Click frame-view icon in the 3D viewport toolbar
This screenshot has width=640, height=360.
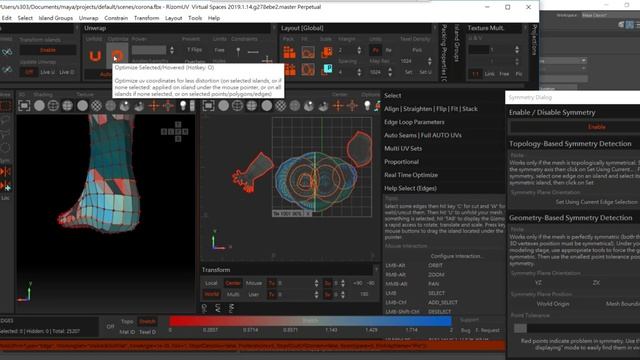pyautogui.click(x=24, y=106)
